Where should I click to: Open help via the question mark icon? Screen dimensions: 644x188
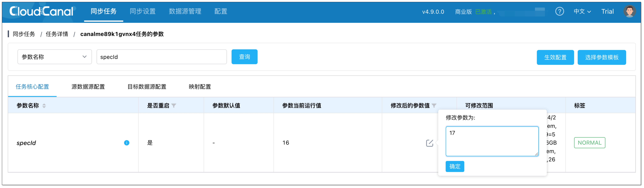(559, 11)
